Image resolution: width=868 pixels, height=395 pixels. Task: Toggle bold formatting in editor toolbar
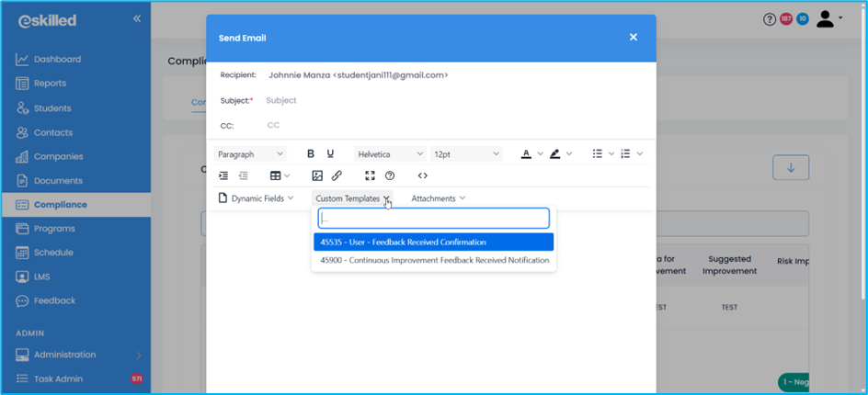point(311,154)
